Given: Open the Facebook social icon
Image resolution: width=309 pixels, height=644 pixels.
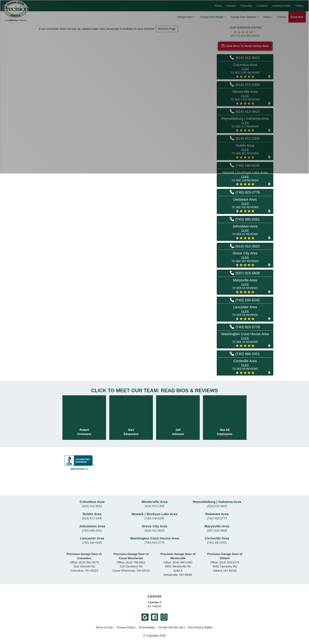Looking at the screenshot, I should 154,617.
